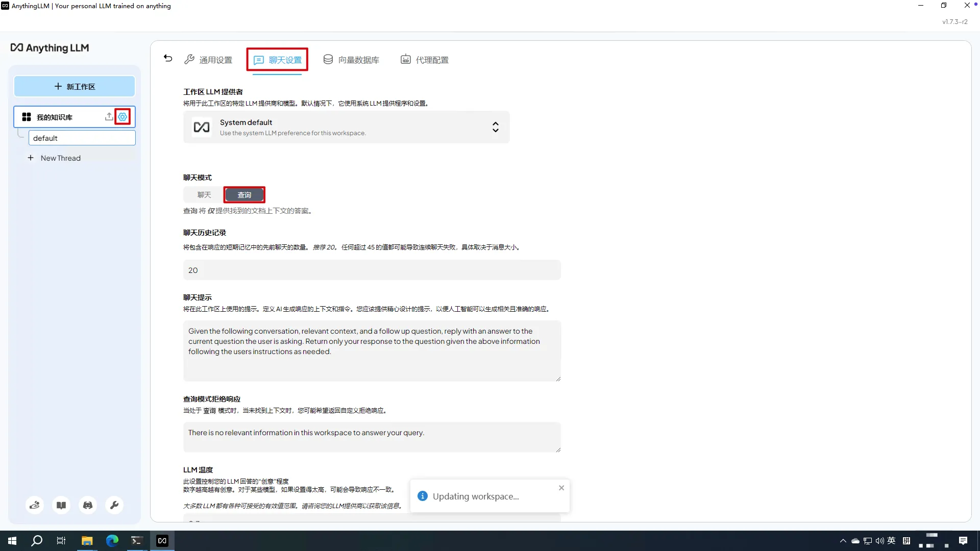This screenshot has height=551, width=980.
Task: Open the 通用设置 tab
Action: (x=208, y=60)
